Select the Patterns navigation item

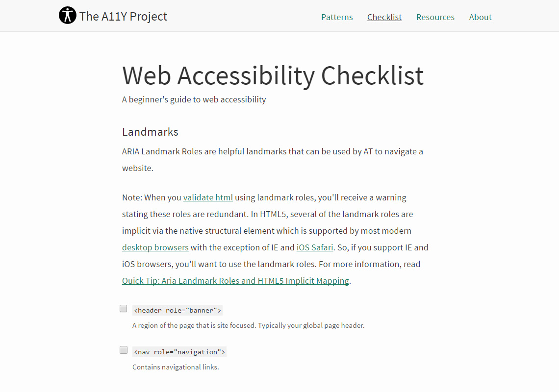point(337,17)
